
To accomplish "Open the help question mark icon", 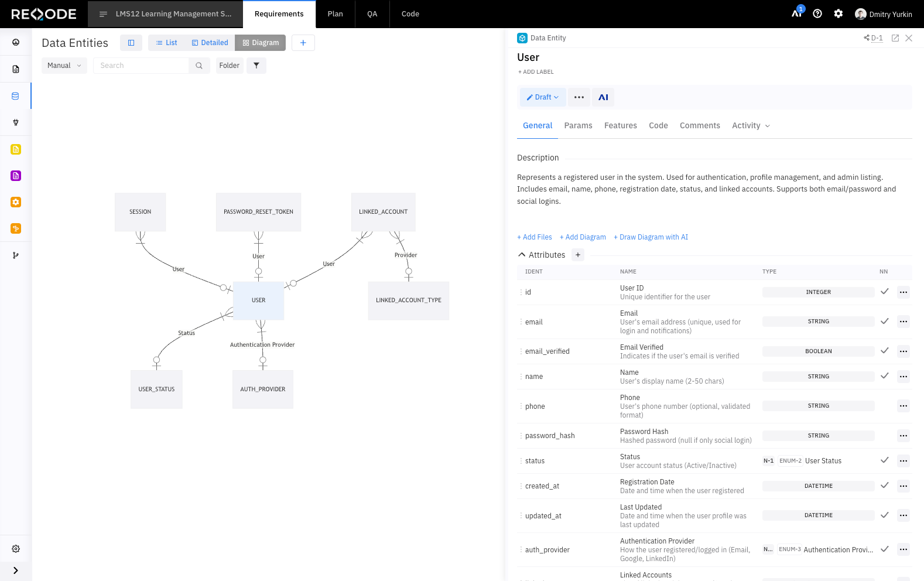I will pos(817,13).
